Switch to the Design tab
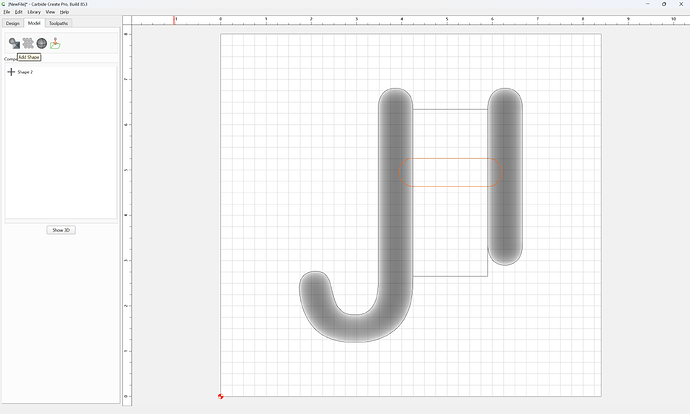Viewport: 690px width, 414px height. click(x=13, y=23)
